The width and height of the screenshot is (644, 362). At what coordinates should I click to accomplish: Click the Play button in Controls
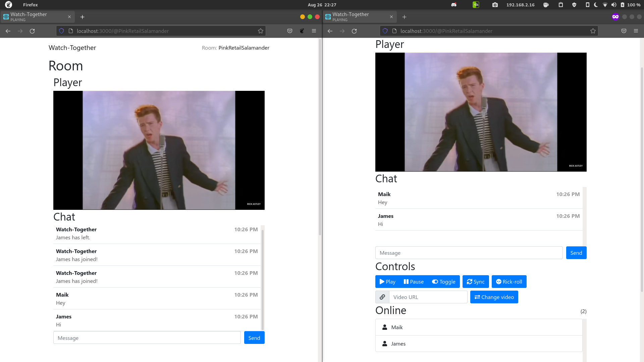point(387,282)
